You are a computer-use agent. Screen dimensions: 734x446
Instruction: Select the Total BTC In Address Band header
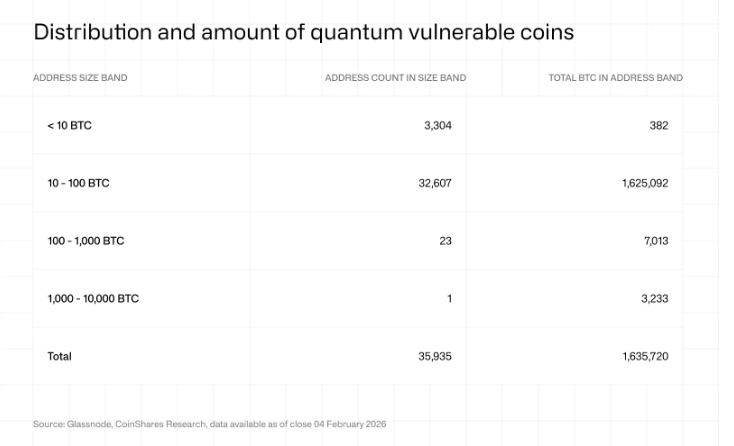[x=616, y=78]
